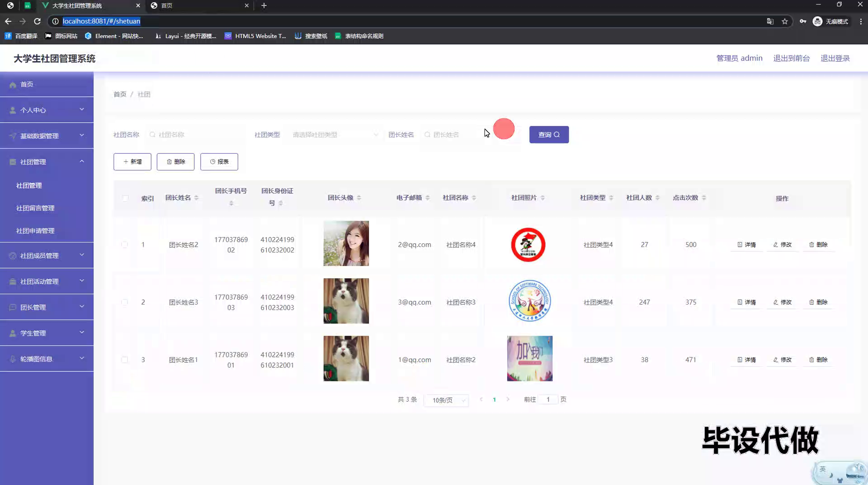Select 社团申请管理 submenu item
Screen dimensions: 868x485
[35, 231]
